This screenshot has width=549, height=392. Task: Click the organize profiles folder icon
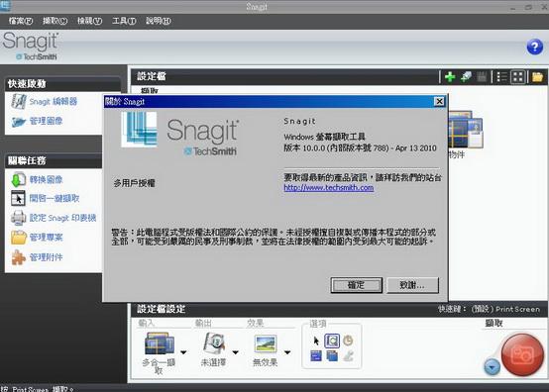537,76
